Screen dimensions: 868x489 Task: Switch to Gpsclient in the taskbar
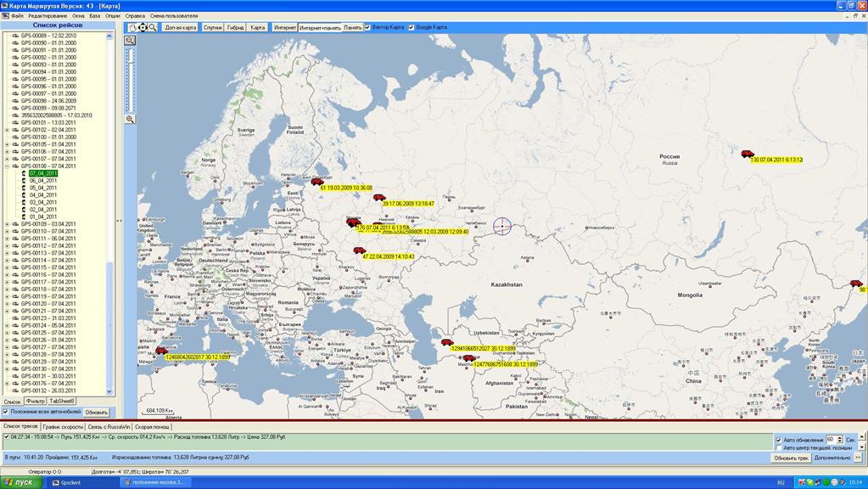pos(82,482)
